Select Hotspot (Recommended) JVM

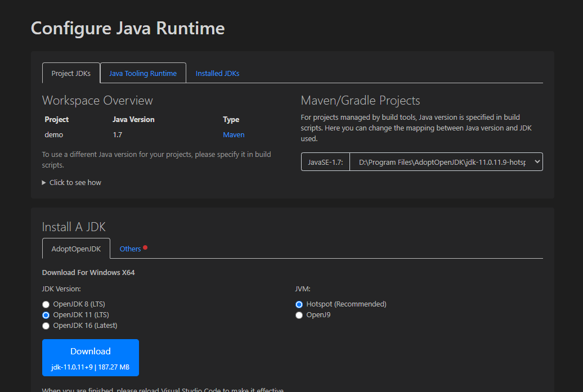[299, 304]
